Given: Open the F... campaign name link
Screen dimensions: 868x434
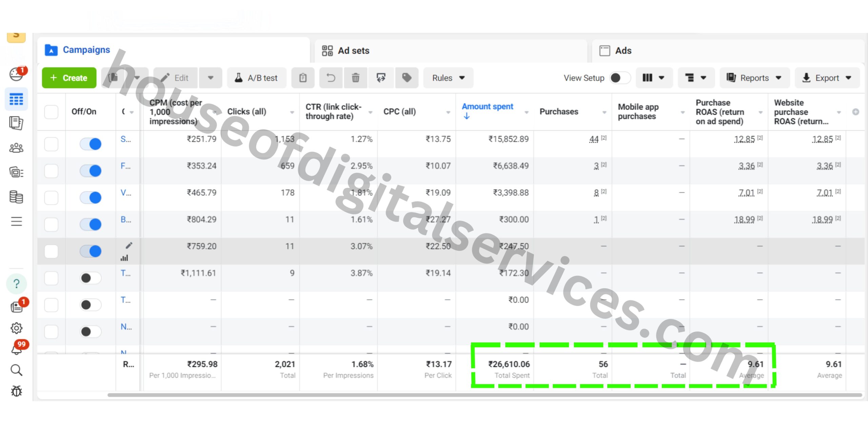Looking at the screenshot, I should point(126,166).
